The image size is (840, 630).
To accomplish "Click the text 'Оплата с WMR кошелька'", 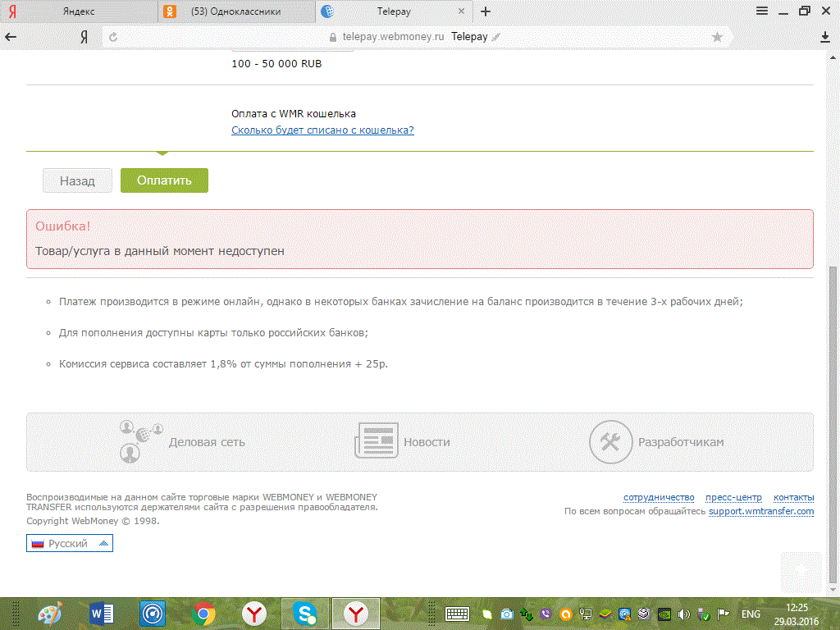I will (294, 113).
